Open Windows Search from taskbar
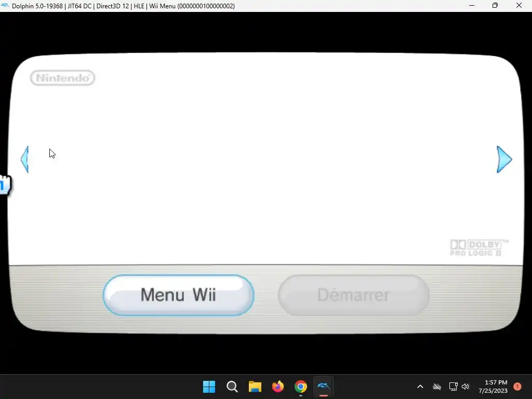 click(232, 387)
